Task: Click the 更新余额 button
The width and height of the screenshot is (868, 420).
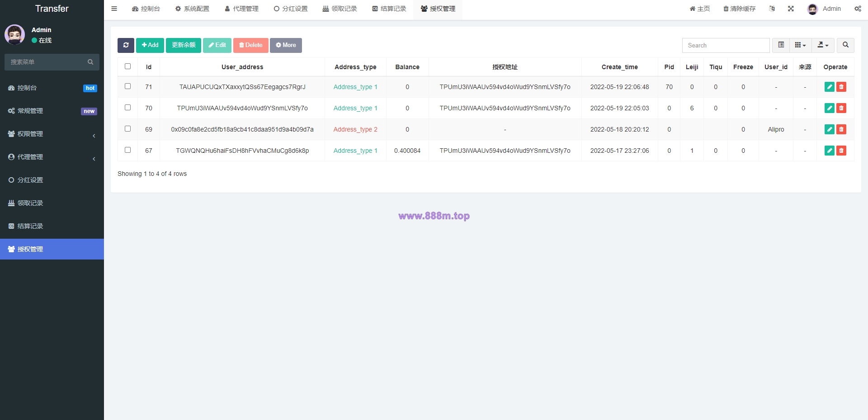Action: 184,45
